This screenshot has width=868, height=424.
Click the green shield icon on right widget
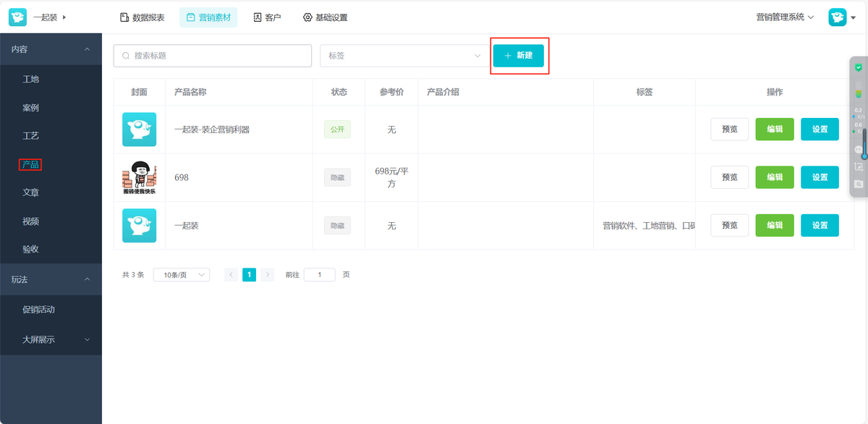pyautogui.click(x=859, y=67)
